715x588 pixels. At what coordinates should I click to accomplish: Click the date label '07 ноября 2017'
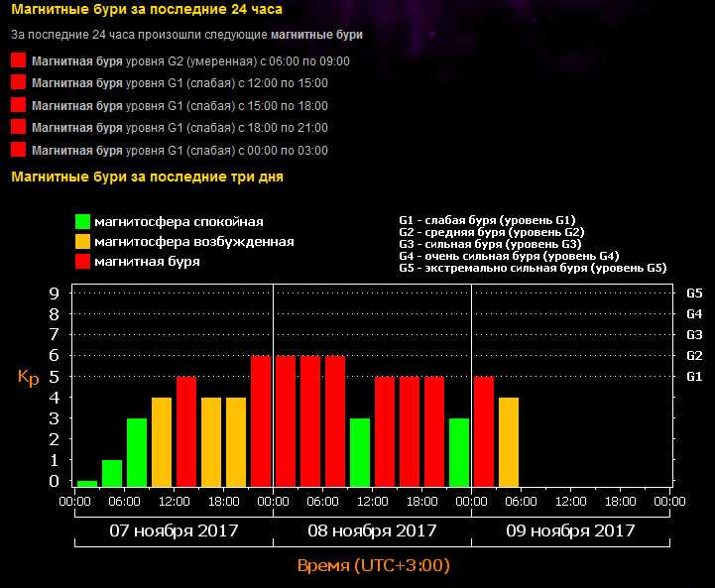point(174,530)
